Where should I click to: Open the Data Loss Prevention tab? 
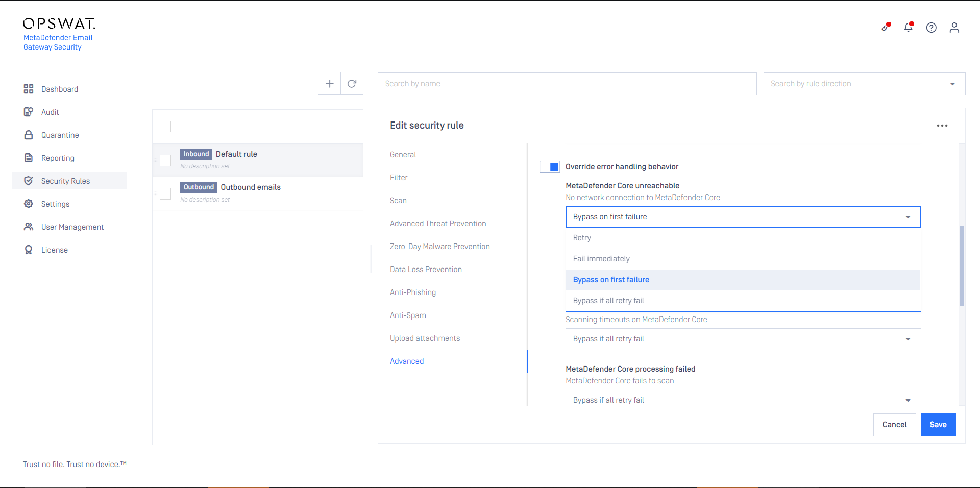tap(426, 270)
